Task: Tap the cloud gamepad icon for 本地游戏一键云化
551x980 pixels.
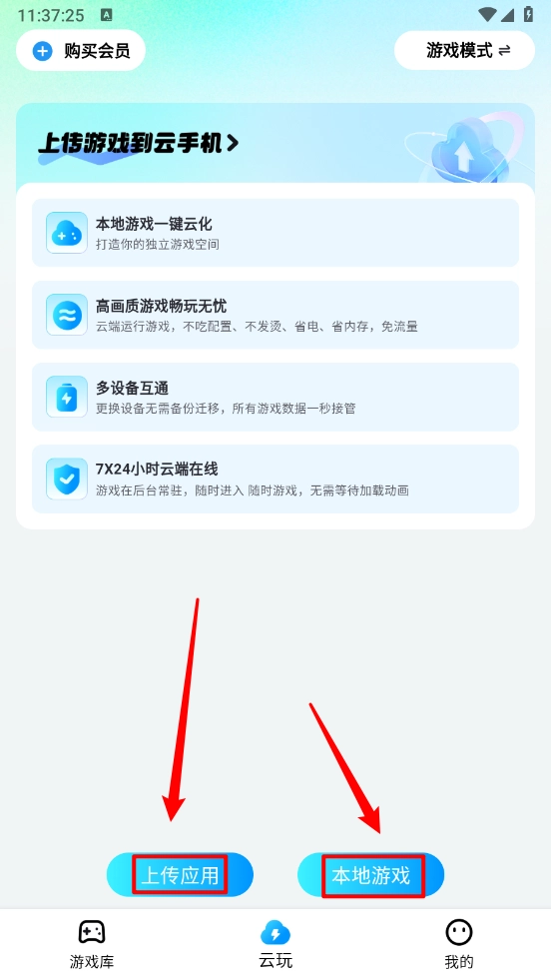Action: (x=67, y=233)
